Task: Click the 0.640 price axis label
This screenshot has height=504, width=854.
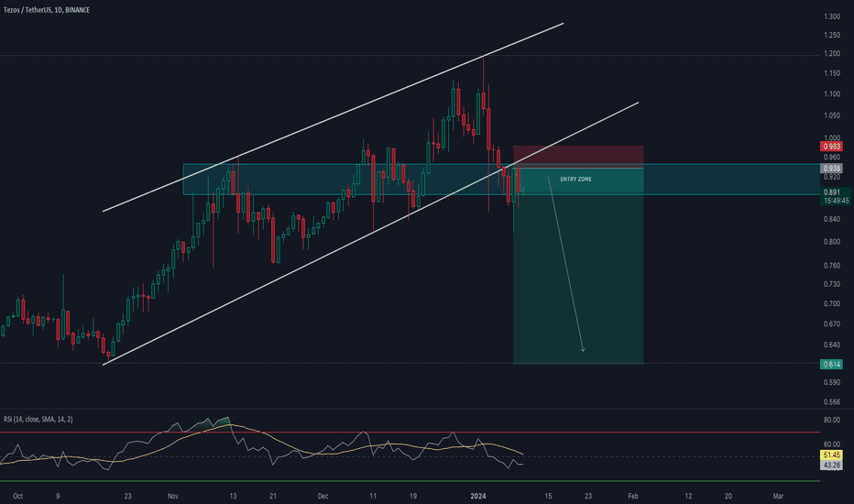Action: [x=832, y=345]
